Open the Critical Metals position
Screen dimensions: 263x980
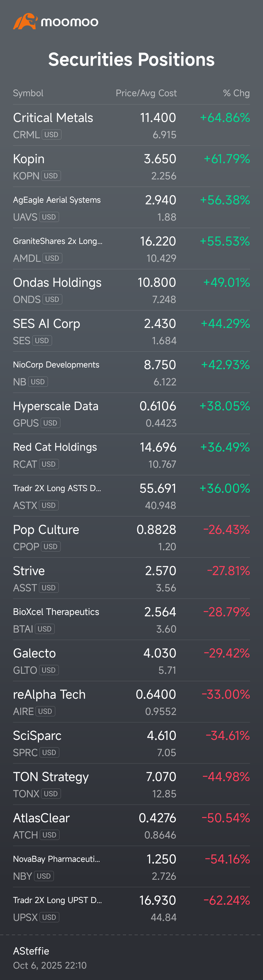point(53,118)
